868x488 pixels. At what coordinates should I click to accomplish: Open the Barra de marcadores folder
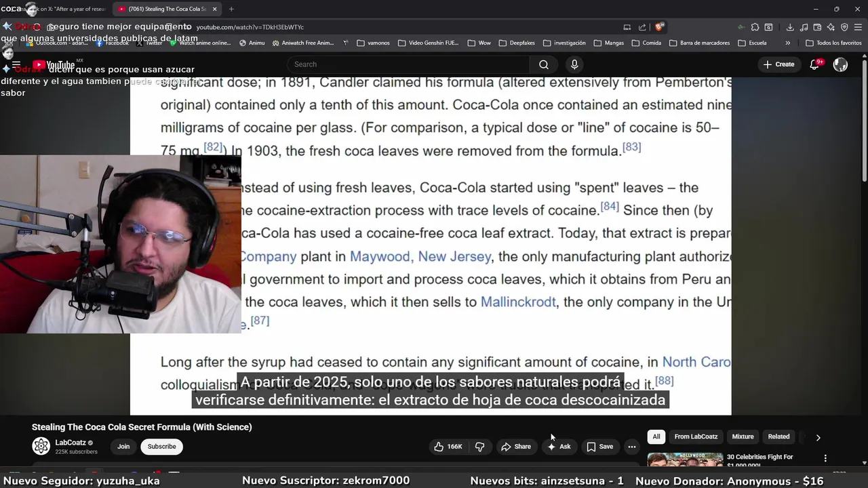pyautogui.click(x=699, y=43)
